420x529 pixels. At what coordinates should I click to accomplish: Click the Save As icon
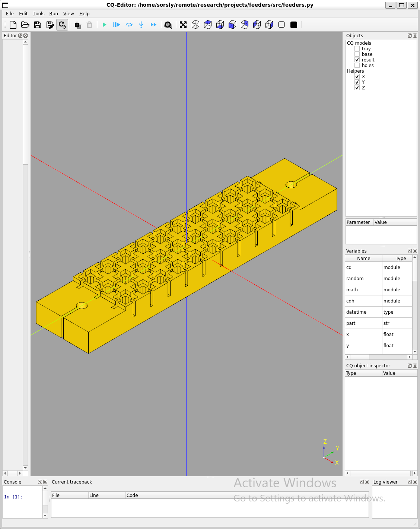pos(50,25)
